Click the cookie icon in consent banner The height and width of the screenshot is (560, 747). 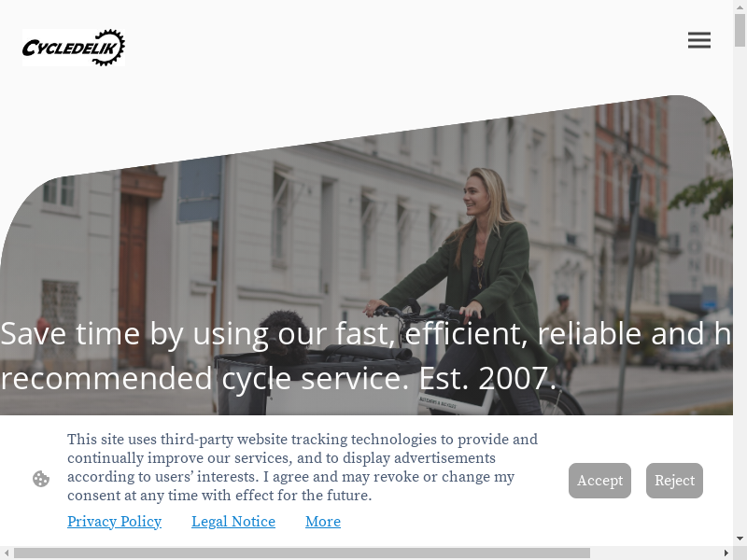(41, 479)
